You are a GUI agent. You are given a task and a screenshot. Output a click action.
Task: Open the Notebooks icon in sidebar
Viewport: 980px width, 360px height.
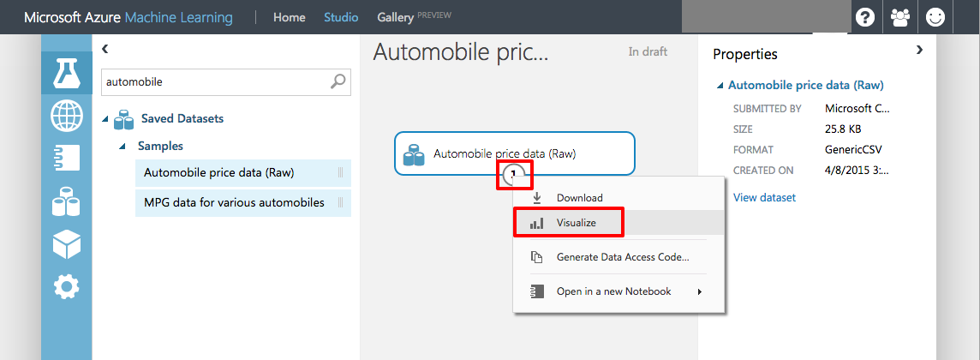point(67,159)
